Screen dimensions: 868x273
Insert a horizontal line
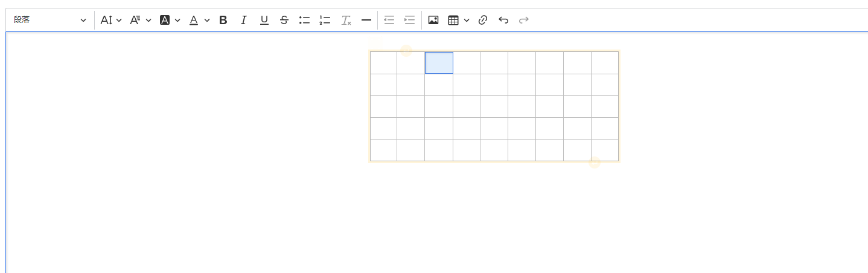366,20
